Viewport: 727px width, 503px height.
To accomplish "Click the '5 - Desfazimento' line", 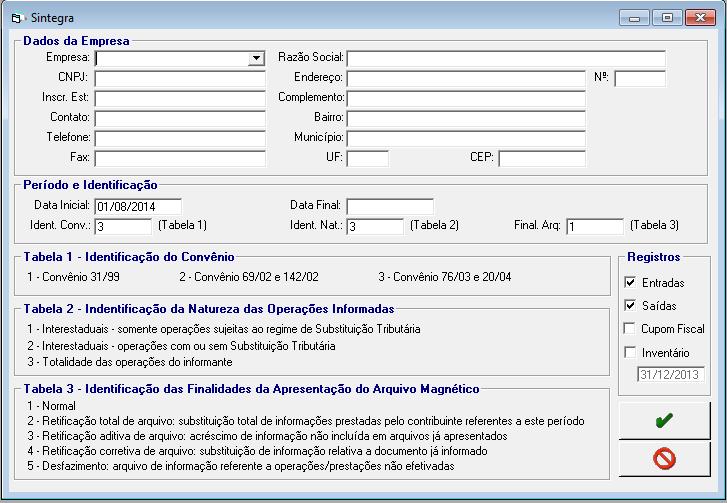I will [x=241, y=466].
